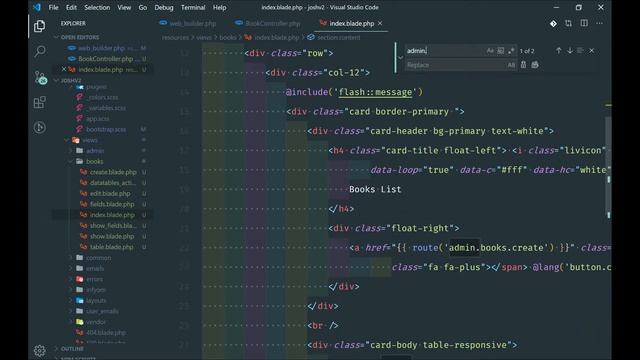Open edit.blade.php in the file tree
This screenshot has width=640, height=360.
tap(110, 193)
